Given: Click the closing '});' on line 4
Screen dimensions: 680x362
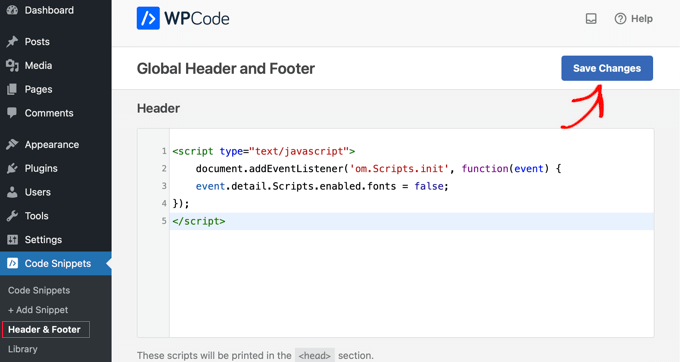Looking at the screenshot, I should (x=181, y=203).
